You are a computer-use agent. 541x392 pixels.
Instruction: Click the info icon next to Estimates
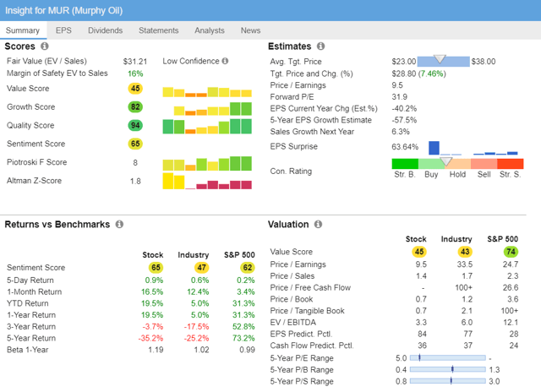pyautogui.click(x=321, y=46)
